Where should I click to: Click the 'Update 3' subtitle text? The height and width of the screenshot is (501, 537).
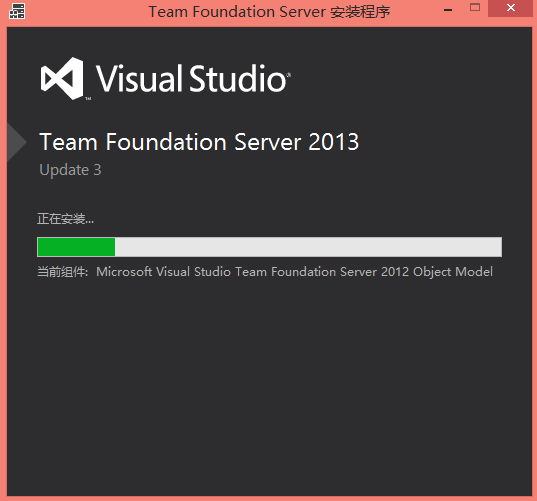click(x=70, y=170)
